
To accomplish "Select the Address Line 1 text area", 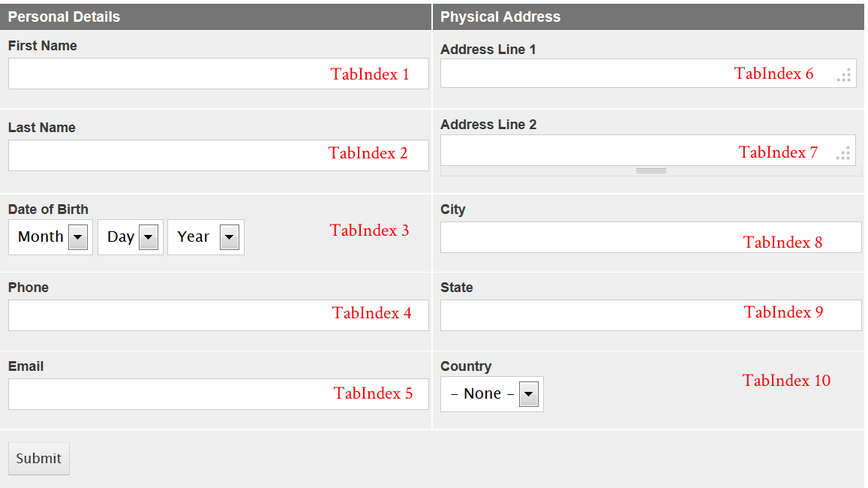I will pyautogui.click(x=648, y=73).
